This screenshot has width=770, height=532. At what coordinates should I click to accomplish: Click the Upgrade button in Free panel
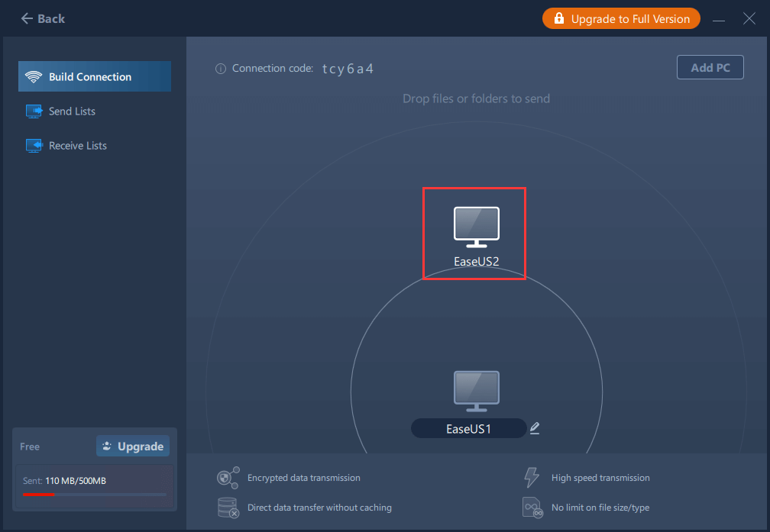(133, 446)
